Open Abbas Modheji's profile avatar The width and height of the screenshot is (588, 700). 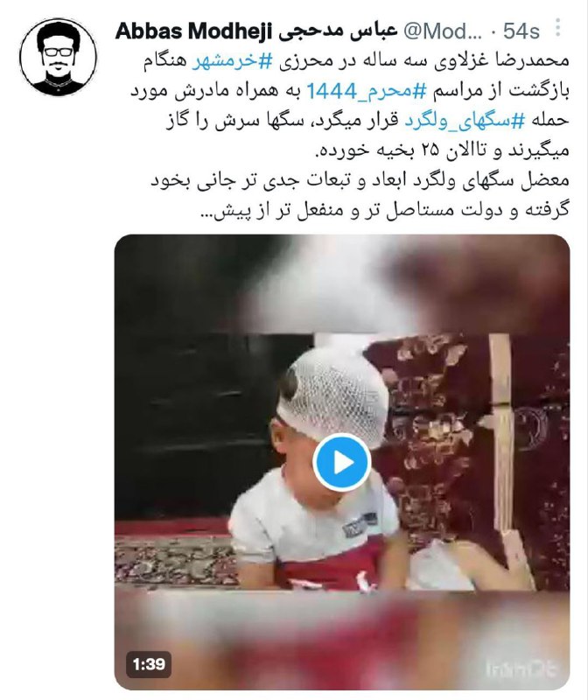(58, 57)
